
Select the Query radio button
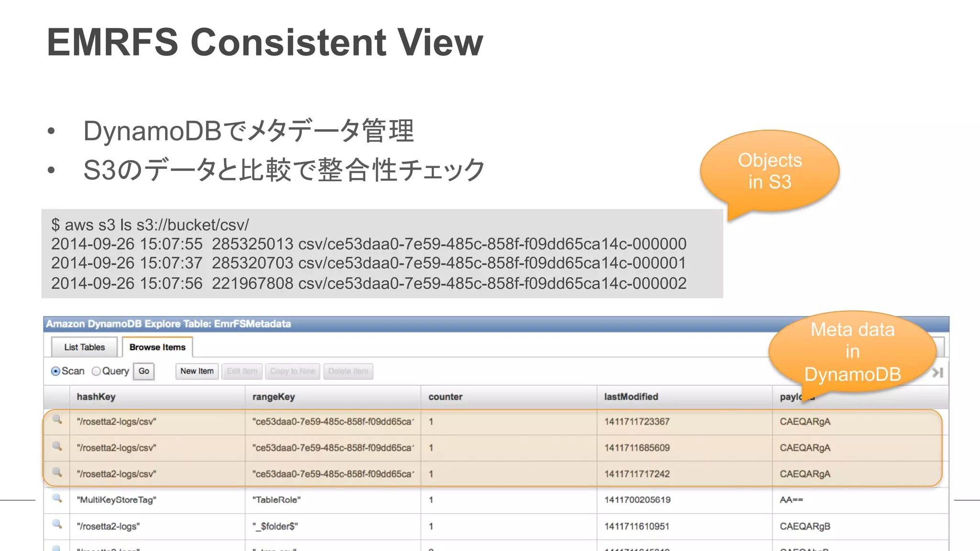coord(96,371)
